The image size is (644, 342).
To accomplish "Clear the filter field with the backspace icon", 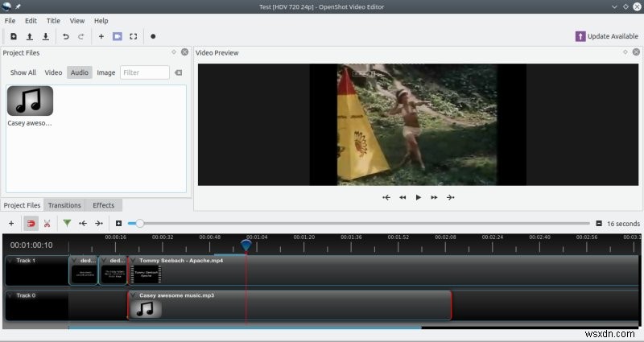I will pyautogui.click(x=178, y=72).
